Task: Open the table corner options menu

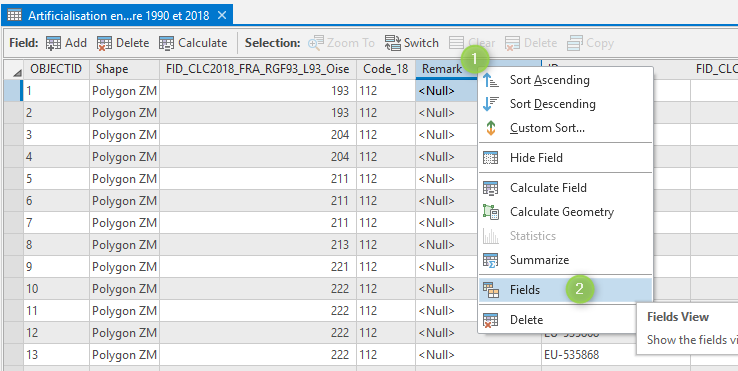Action: pyautogui.click(x=14, y=70)
